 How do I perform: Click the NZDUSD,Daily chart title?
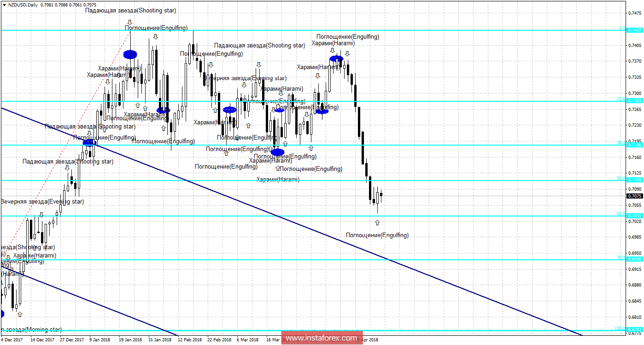(x=23, y=4)
